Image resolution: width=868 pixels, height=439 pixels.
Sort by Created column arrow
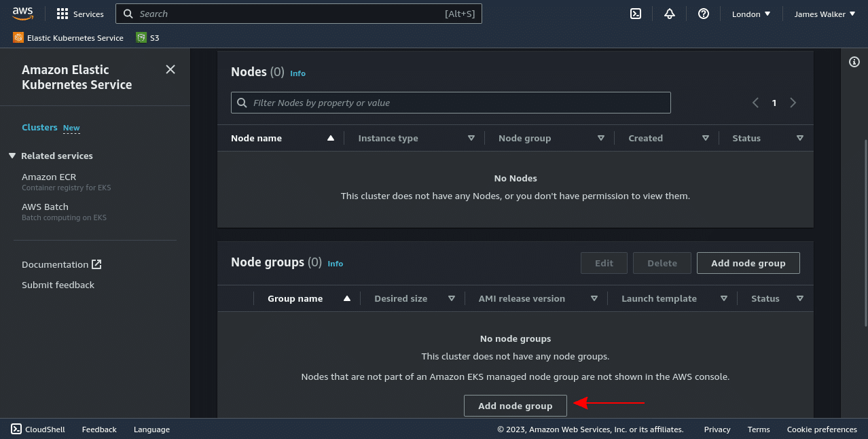click(x=706, y=138)
